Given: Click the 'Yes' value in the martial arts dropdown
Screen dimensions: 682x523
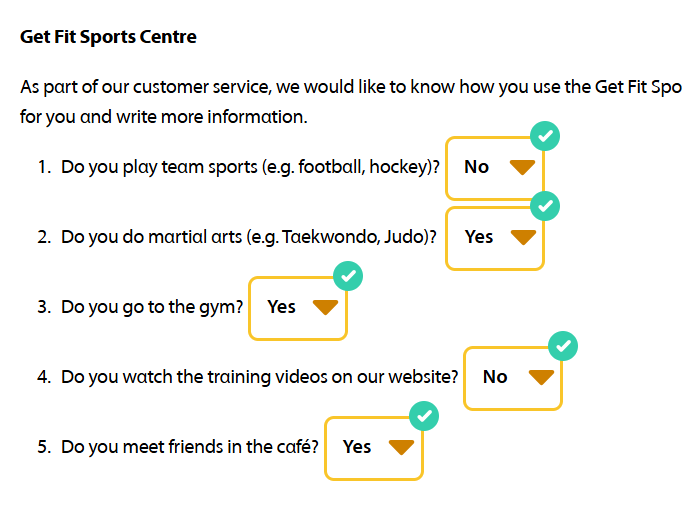Looking at the screenshot, I should [479, 237].
